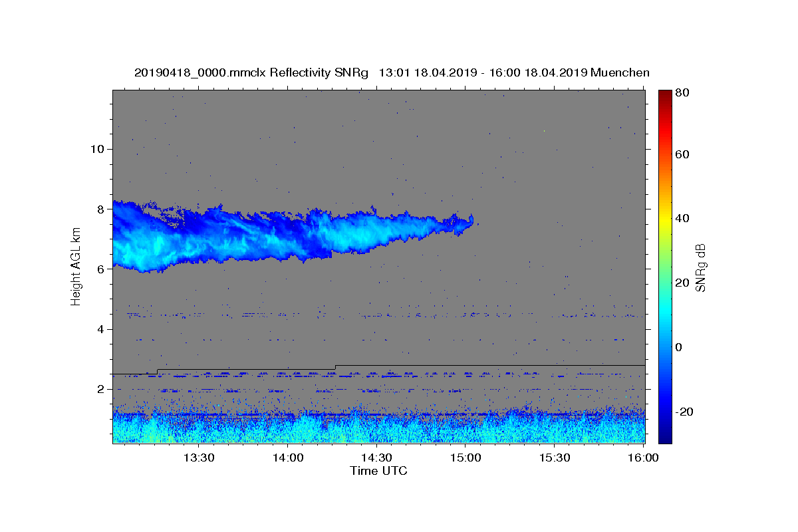
Task: Click the colorbar value 60
Action: 682,154
